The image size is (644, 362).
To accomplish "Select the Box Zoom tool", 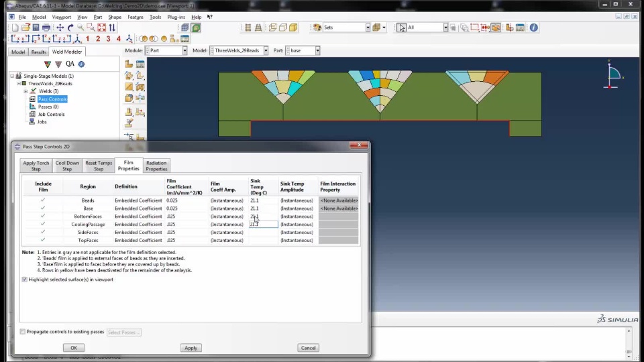I will (x=91, y=27).
